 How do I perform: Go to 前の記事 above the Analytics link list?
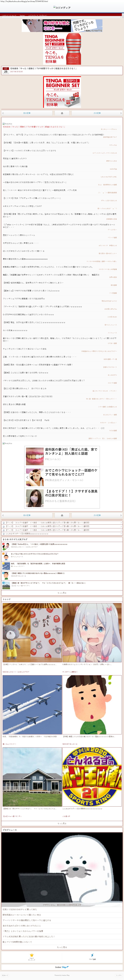pyautogui.click(x=27, y=113)
